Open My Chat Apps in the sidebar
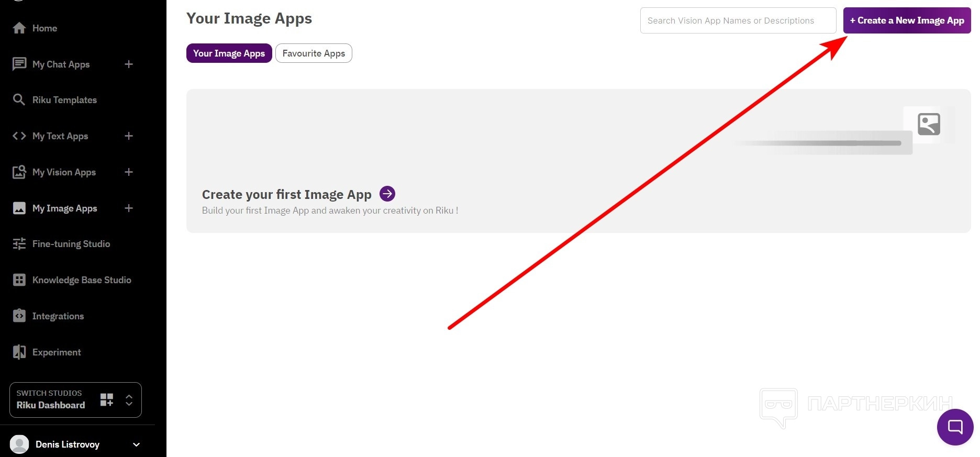 point(61,64)
